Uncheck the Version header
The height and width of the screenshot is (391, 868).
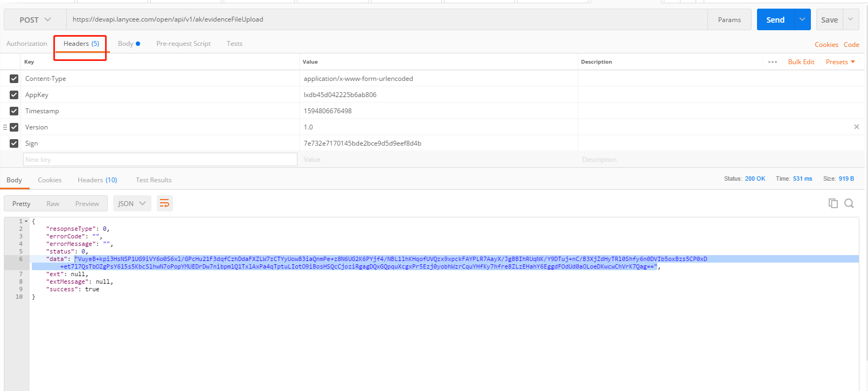click(14, 127)
